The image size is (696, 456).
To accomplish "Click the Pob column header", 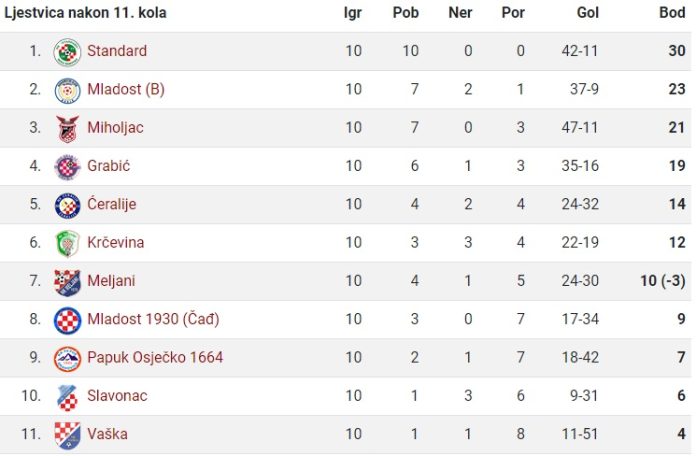I will tap(406, 12).
